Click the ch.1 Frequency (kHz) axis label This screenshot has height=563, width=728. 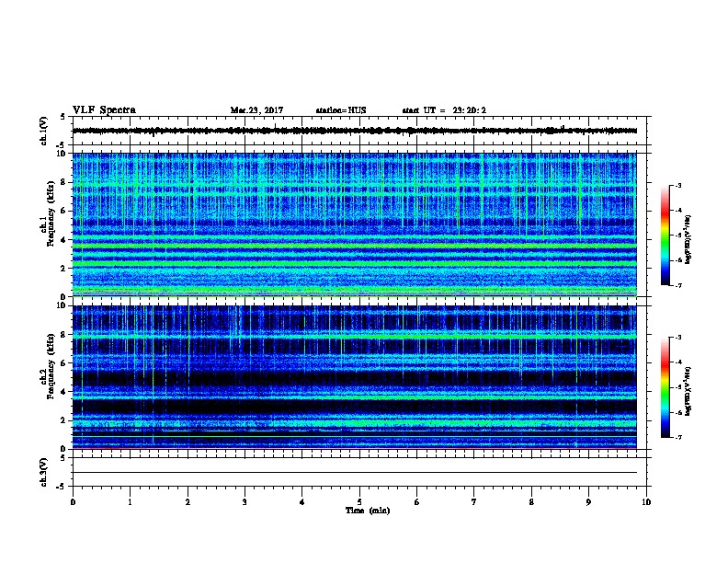click(48, 214)
